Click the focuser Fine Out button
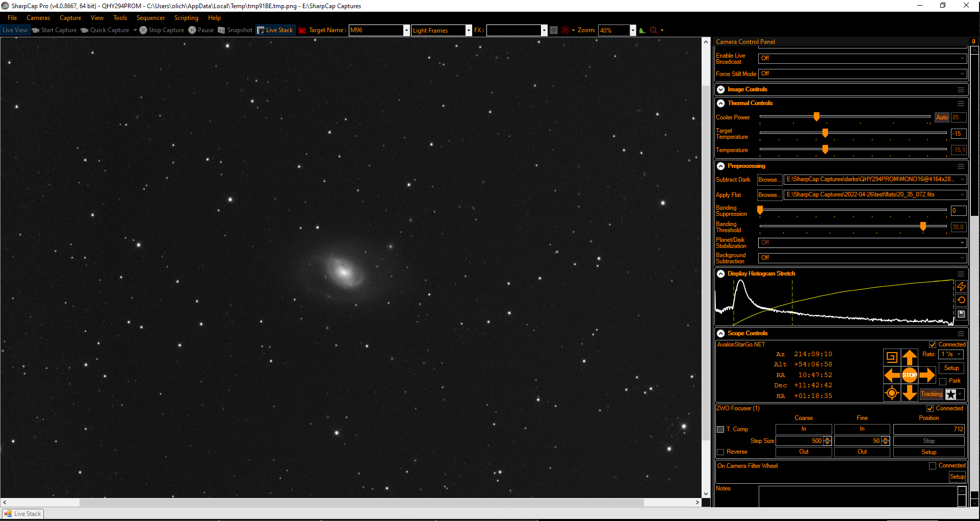The image size is (980, 521). [862, 452]
